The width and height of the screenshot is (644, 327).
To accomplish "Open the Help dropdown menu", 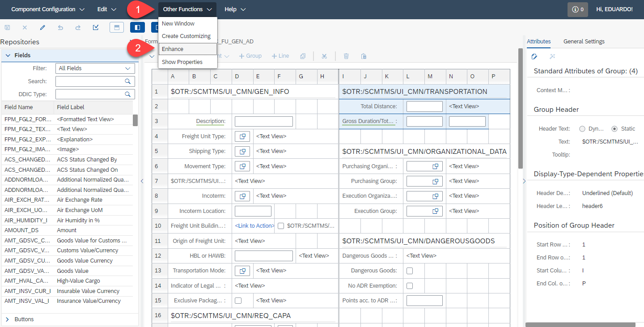I will click(x=235, y=9).
